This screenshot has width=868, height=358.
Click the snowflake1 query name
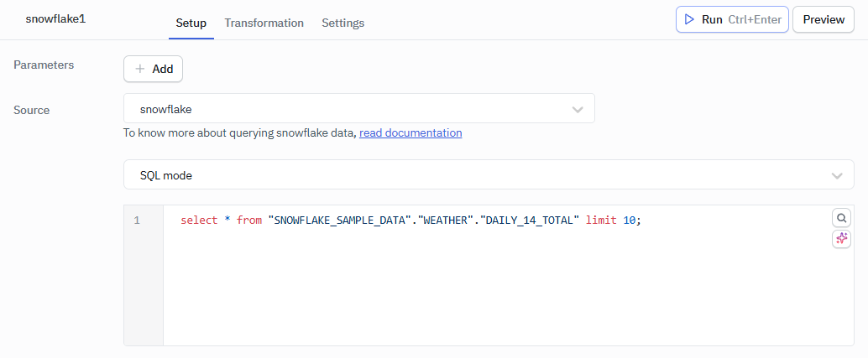[x=55, y=18]
